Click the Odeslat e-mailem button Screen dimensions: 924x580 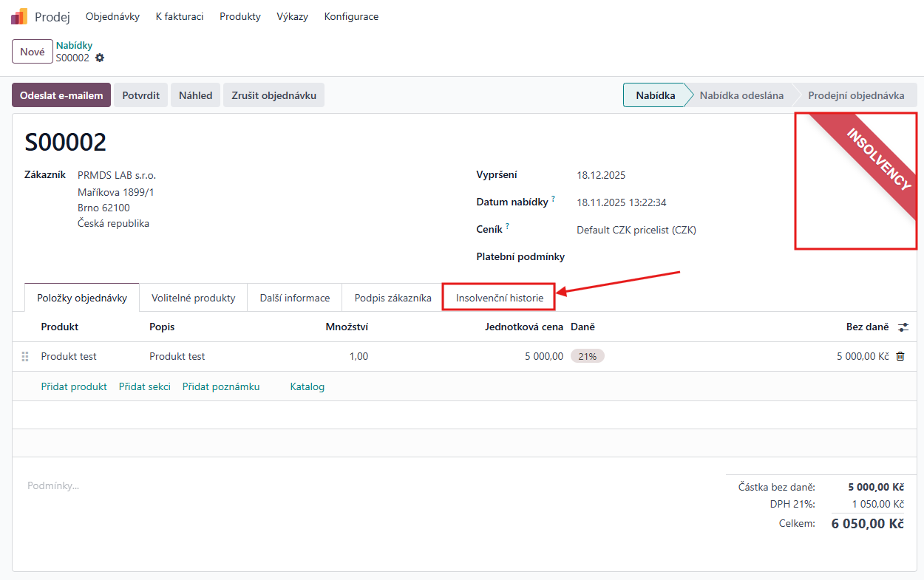click(61, 95)
